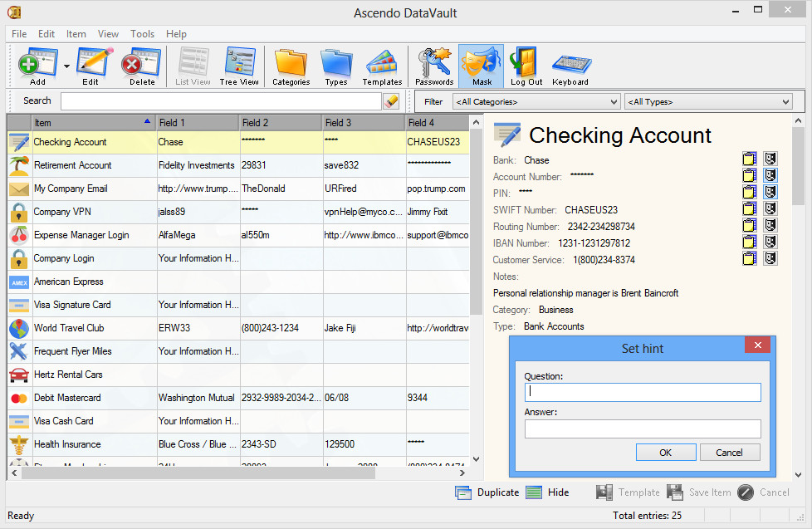
Task: Click the Template button in the bottom bar
Action: click(628, 492)
